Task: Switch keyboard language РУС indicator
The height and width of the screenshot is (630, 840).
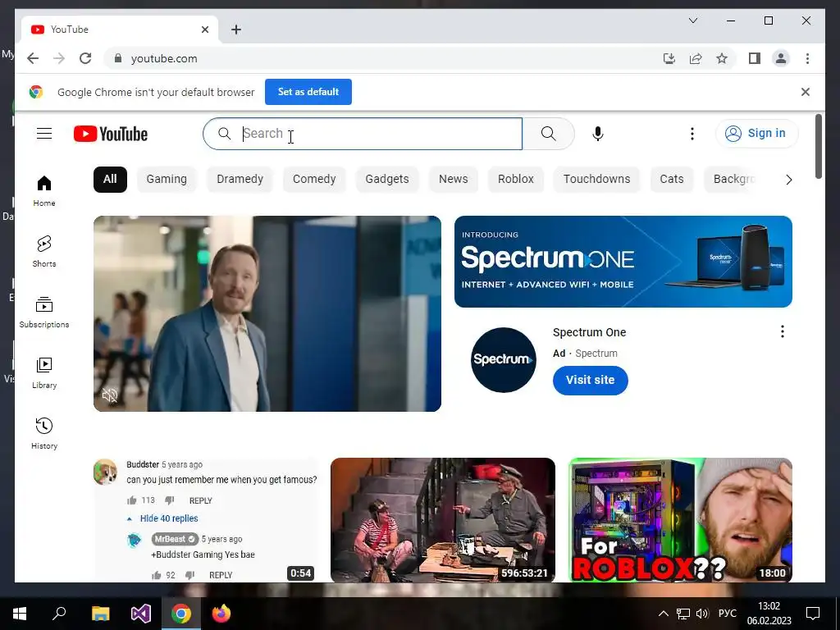Action: (727, 614)
